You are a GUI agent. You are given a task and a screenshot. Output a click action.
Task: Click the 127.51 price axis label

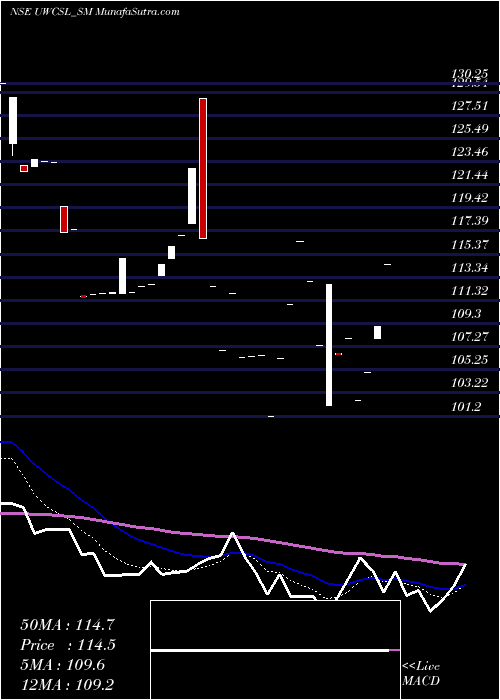tap(470, 106)
